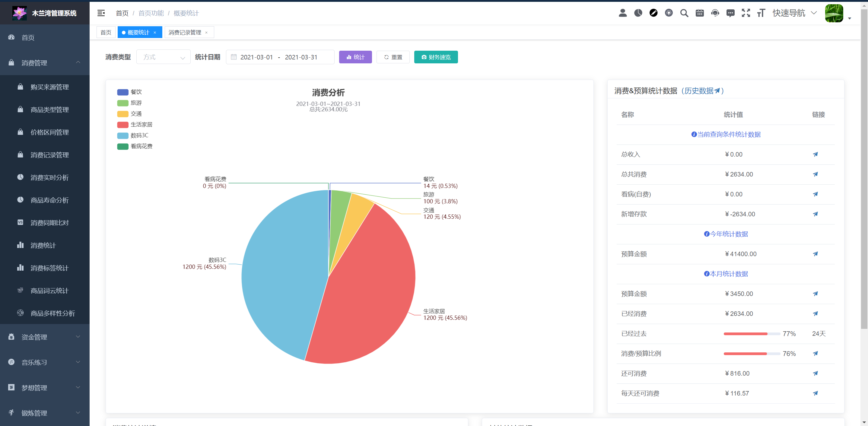This screenshot has width=868, height=426.
Task: Click the font size icon
Action: pos(761,13)
